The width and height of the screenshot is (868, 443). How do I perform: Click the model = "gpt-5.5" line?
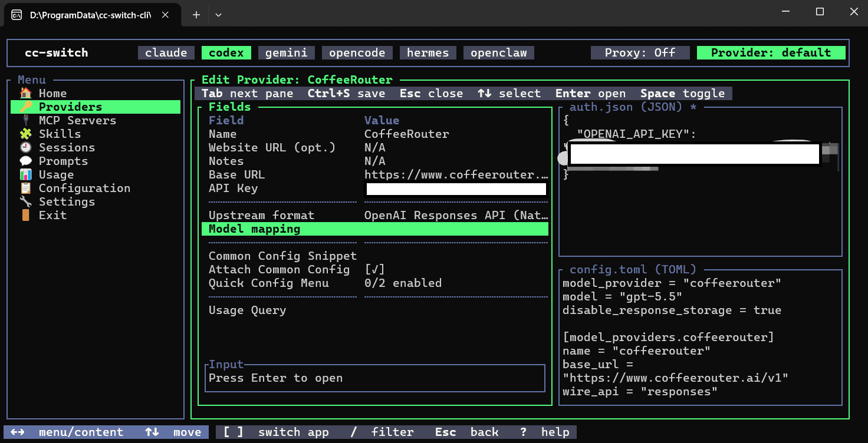pyautogui.click(x=623, y=296)
